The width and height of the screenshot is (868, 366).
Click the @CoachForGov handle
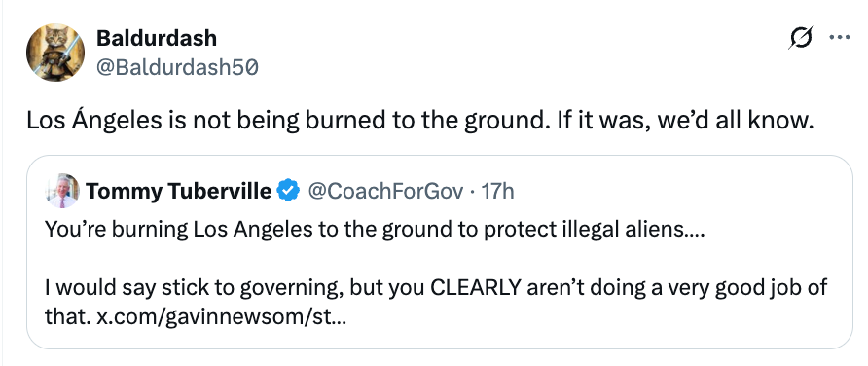[x=384, y=191]
